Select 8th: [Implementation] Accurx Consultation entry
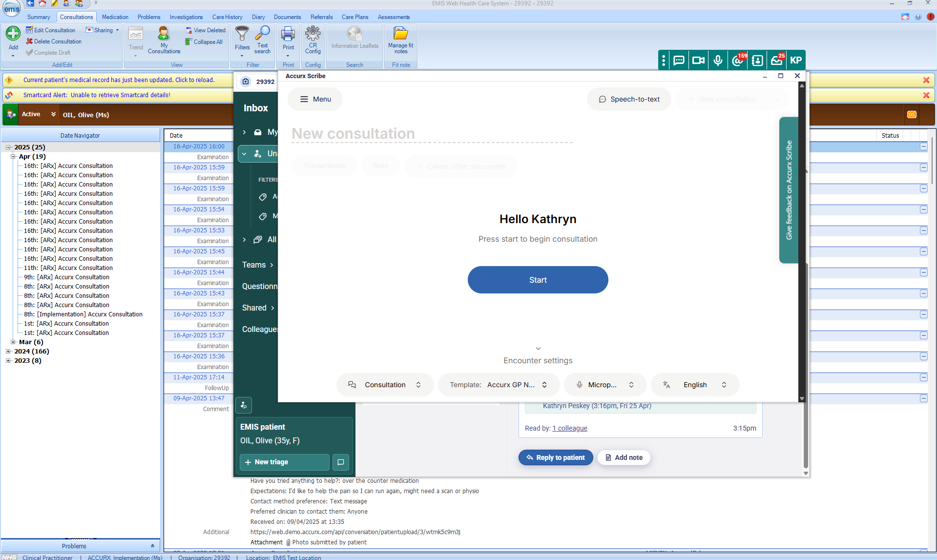Screen dimensions: 937x560 [x=83, y=314]
